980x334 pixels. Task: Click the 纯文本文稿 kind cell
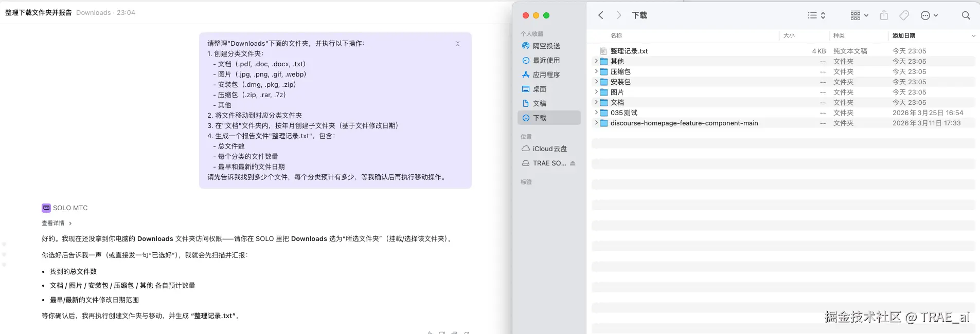850,51
